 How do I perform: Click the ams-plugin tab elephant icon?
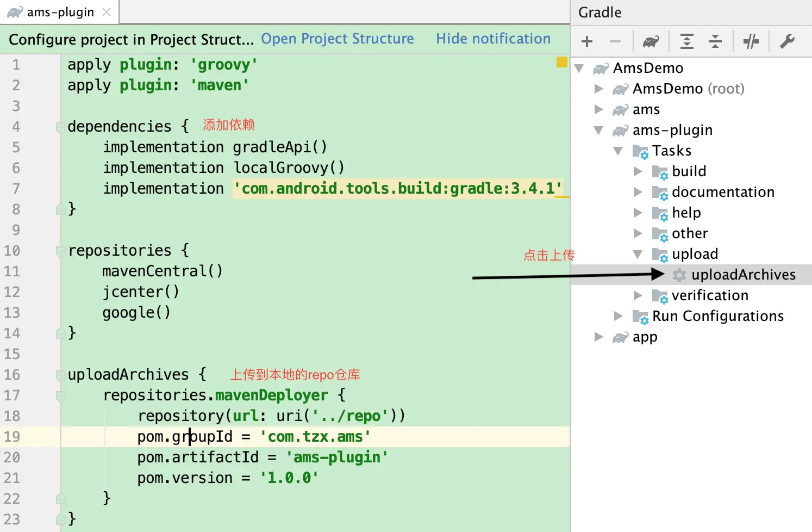pos(15,12)
